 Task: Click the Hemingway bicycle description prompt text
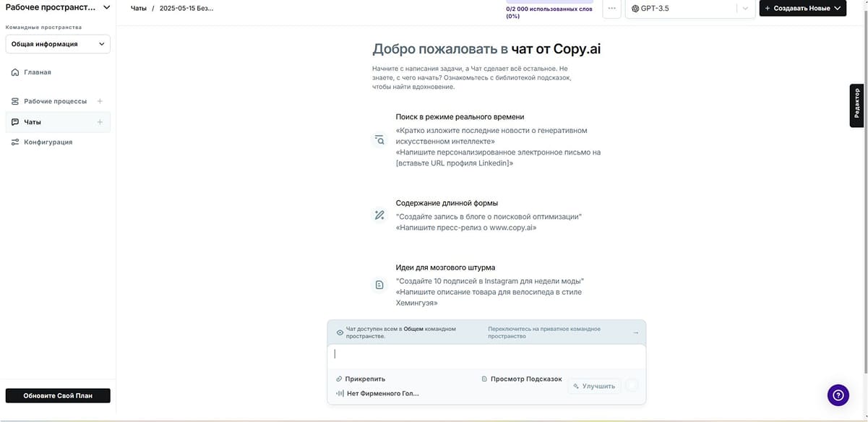tap(489, 298)
